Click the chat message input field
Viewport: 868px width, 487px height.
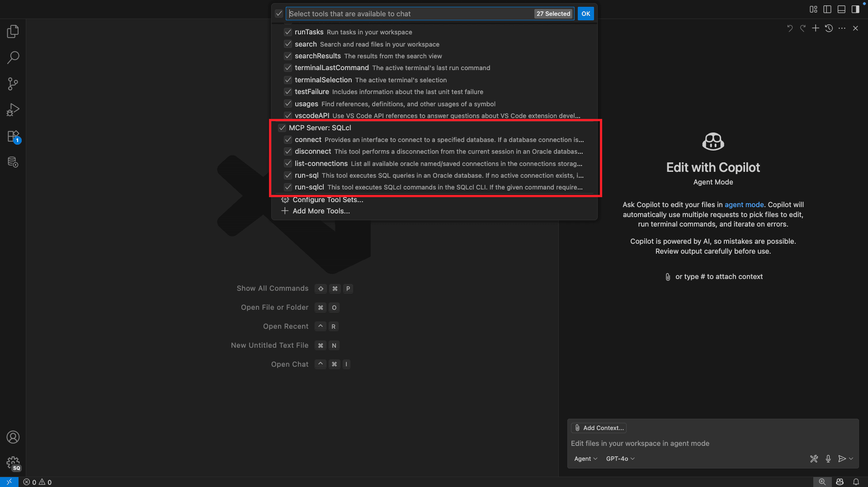678,443
